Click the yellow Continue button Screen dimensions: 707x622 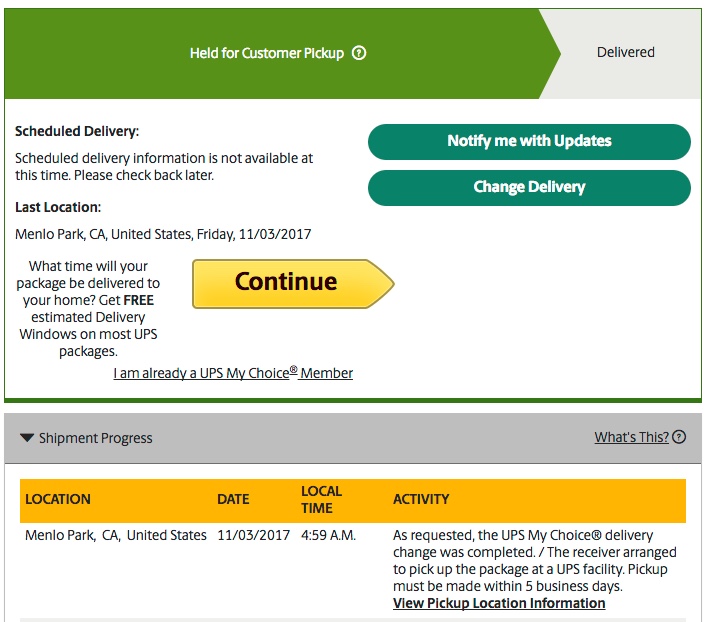point(293,284)
